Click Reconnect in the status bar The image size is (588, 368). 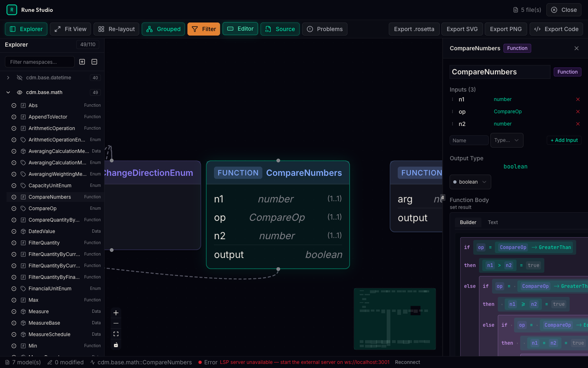[407, 362]
